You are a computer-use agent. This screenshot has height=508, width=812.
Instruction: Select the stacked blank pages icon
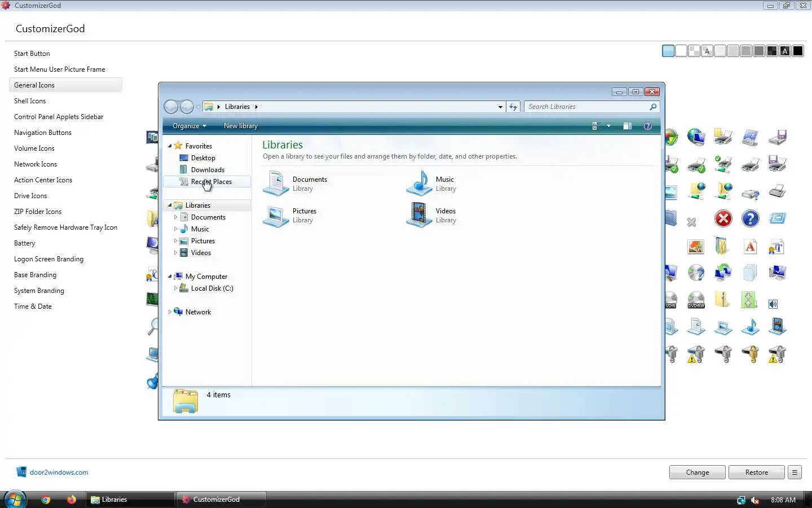pyautogui.click(x=750, y=273)
